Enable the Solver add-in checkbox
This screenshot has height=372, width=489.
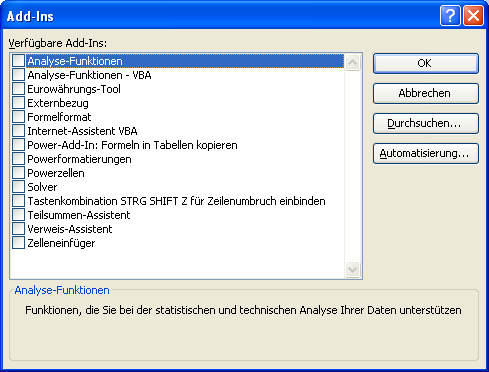tap(18, 187)
